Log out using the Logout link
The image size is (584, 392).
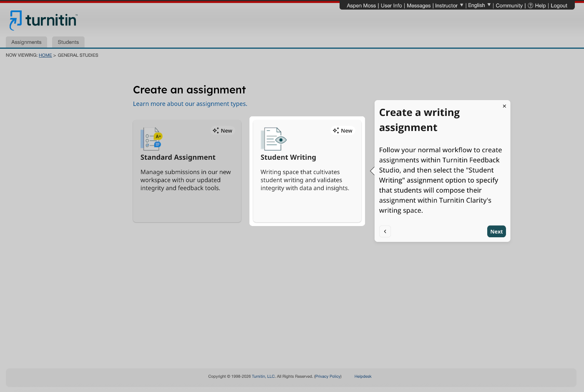click(559, 5)
